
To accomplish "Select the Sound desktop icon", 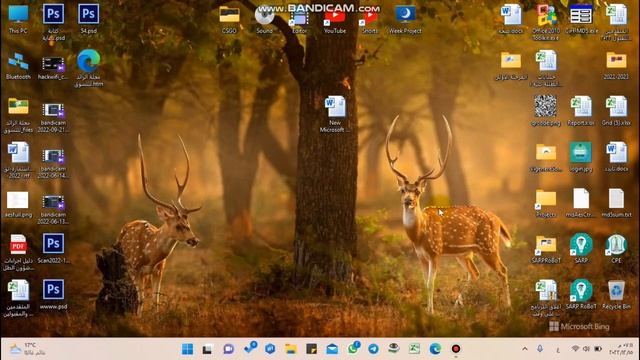I will (264, 18).
